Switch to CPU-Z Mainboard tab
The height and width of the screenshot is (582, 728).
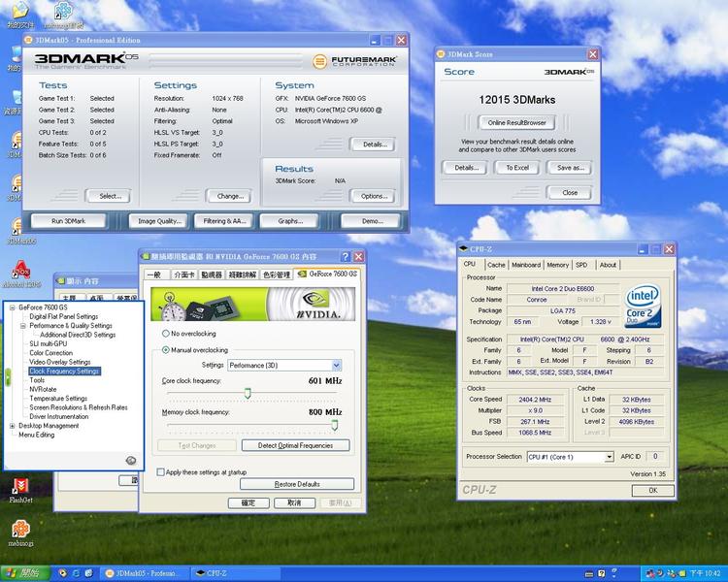pyautogui.click(x=526, y=265)
